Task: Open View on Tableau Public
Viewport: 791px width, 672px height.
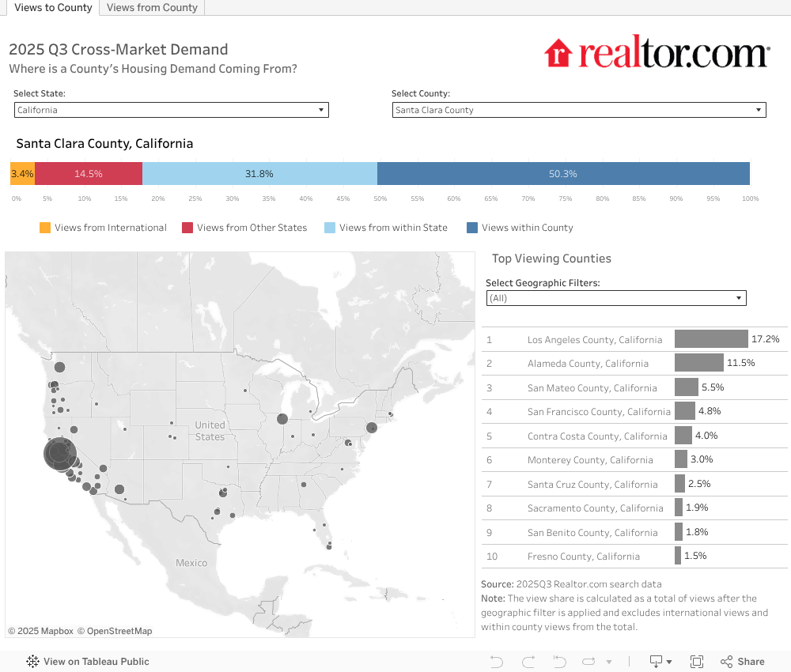Action: pyautogui.click(x=88, y=662)
